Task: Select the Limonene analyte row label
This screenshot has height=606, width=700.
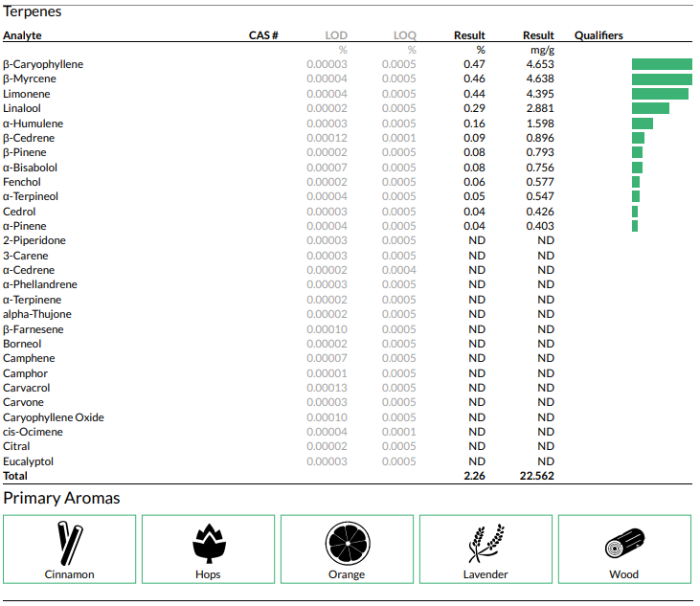Action: coord(27,94)
